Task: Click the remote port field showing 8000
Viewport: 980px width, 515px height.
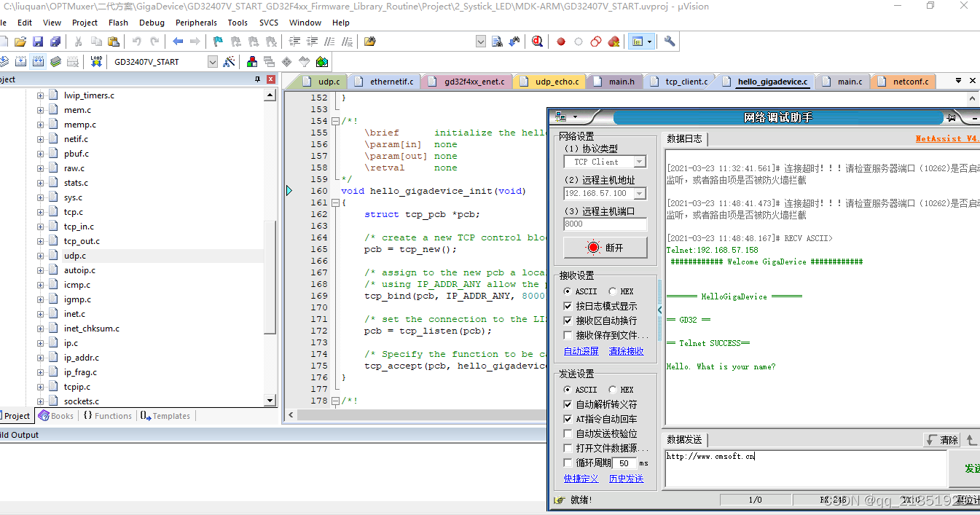Action: pyautogui.click(x=605, y=224)
